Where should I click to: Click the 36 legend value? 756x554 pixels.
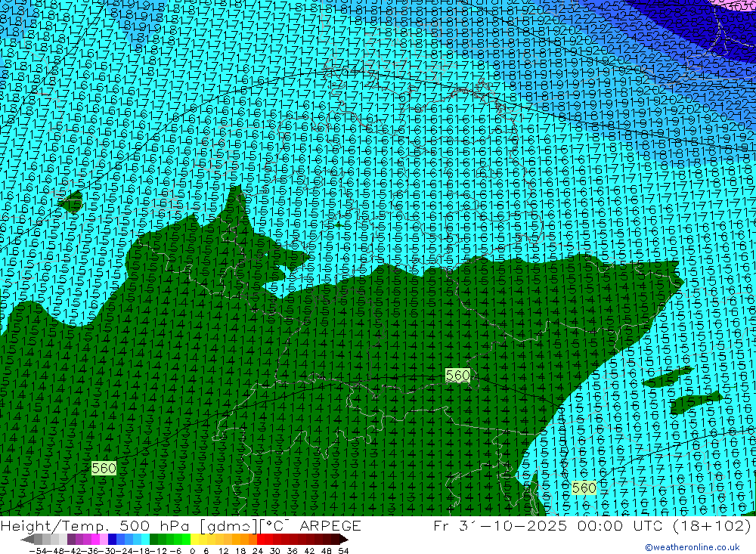(x=292, y=551)
